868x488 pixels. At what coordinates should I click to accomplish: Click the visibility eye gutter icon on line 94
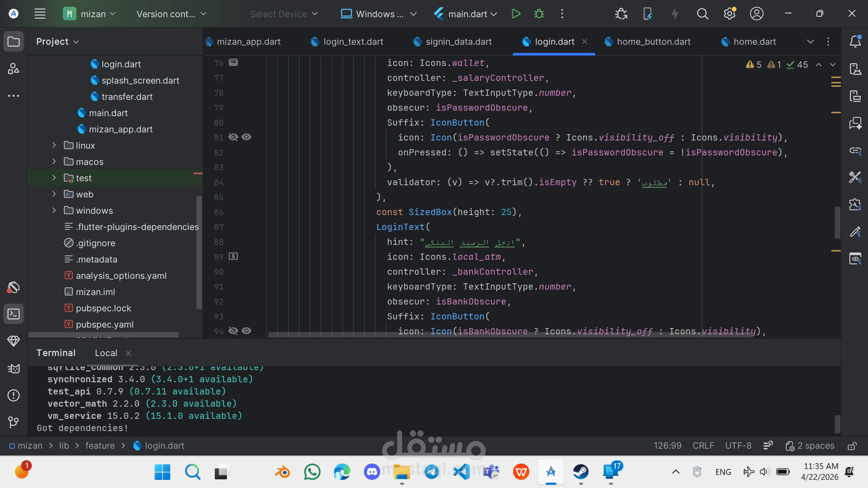(246, 331)
